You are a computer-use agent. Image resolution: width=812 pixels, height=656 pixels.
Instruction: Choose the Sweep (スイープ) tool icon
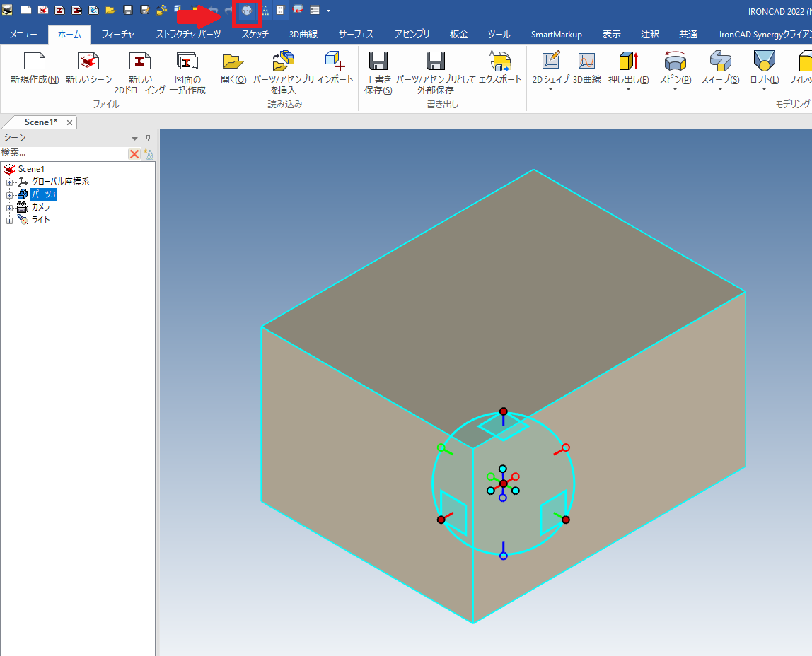[720, 62]
